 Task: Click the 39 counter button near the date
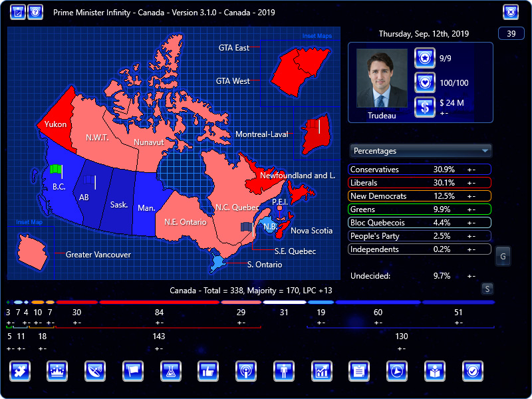tap(511, 33)
